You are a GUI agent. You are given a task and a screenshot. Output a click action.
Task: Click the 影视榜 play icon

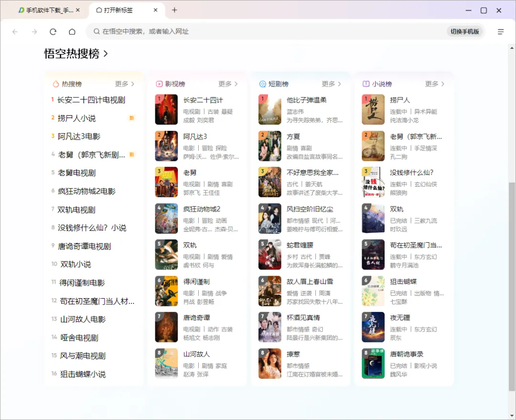(159, 84)
